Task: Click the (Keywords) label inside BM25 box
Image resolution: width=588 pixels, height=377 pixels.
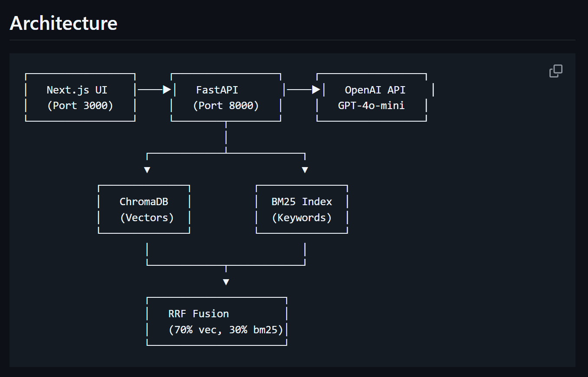Action: [302, 217]
